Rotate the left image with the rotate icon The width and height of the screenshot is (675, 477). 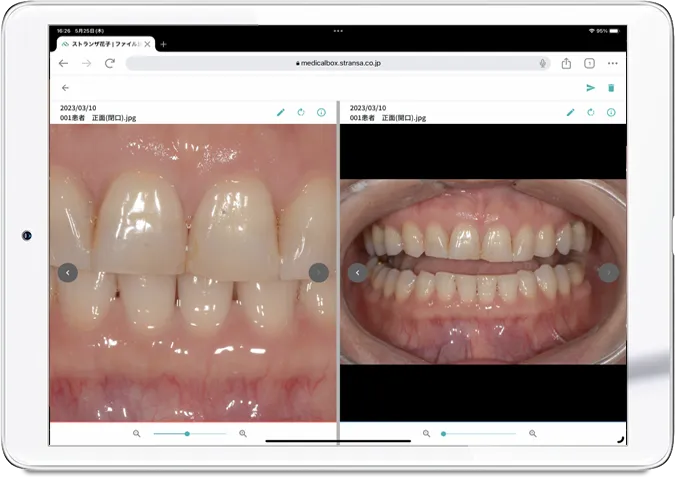click(x=301, y=112)
